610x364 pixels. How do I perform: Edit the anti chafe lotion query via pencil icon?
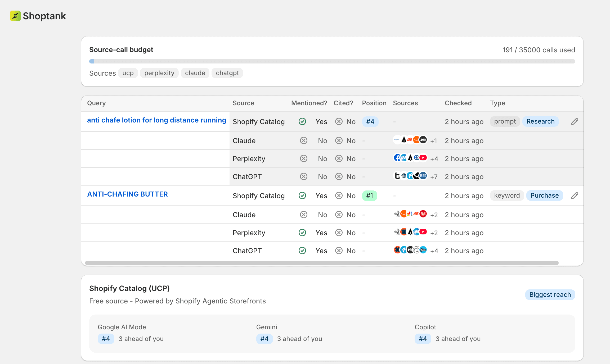575,121
